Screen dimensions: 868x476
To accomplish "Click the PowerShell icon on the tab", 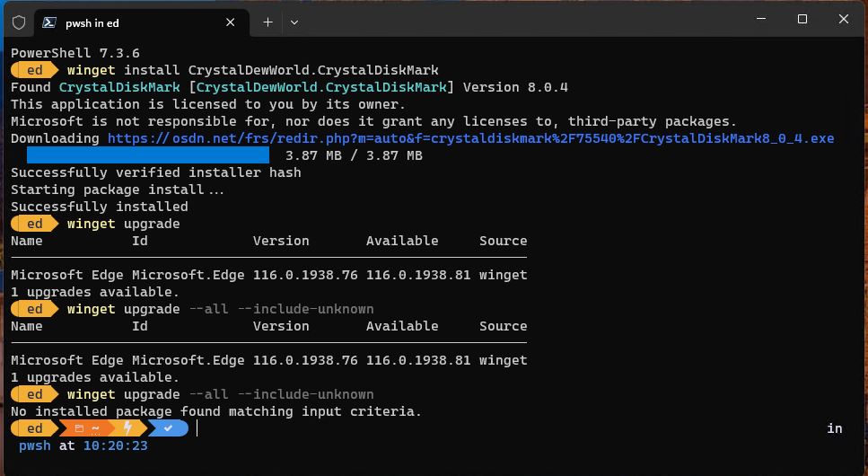I will [49, 22].
